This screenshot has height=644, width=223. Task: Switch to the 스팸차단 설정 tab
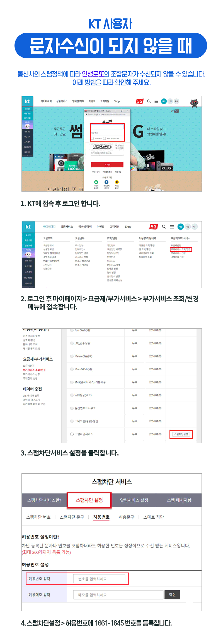[x=89, y=500]
